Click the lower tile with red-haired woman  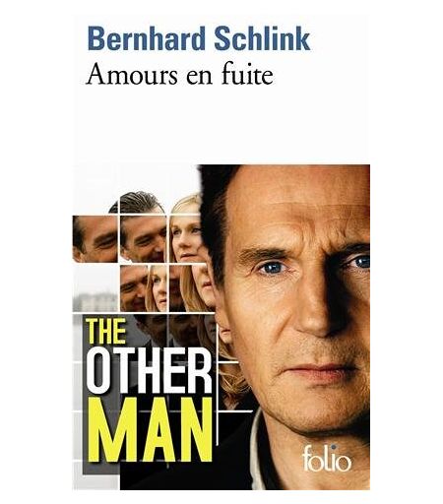tap(157, 288)
